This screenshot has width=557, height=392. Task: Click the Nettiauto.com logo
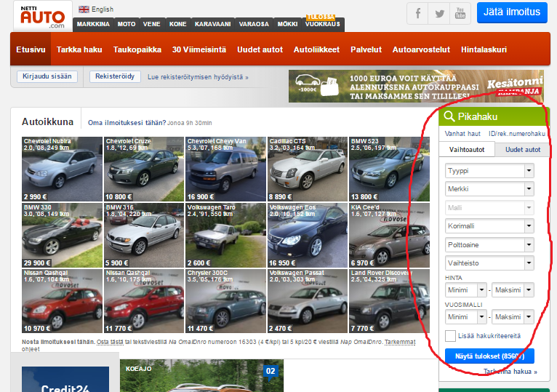[43, 16]
